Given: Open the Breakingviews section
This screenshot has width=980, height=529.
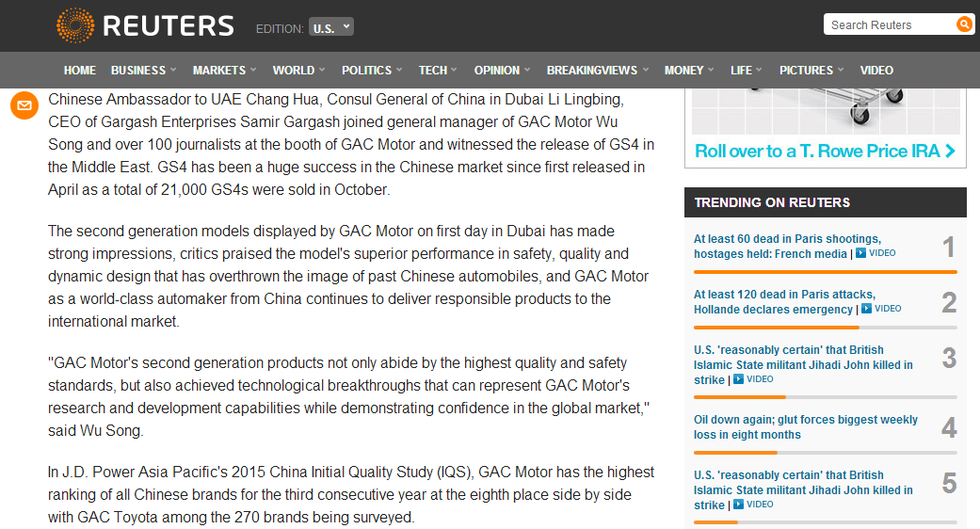Looking at the screenshot, I should click(592, 71).
